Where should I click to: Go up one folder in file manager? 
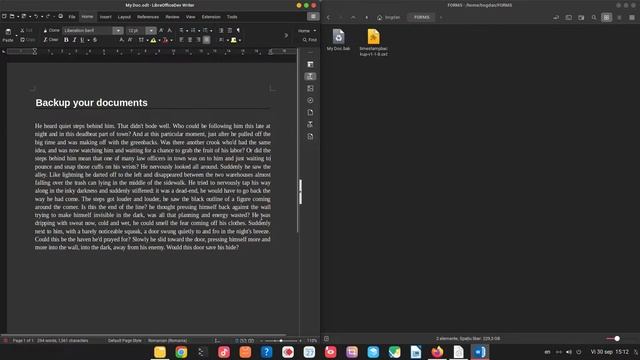pos(353,18)
